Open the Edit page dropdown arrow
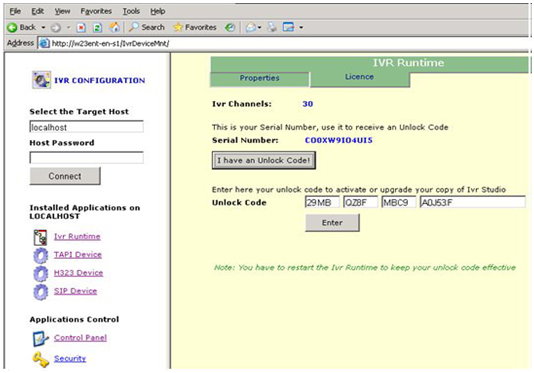 point(301,28)
